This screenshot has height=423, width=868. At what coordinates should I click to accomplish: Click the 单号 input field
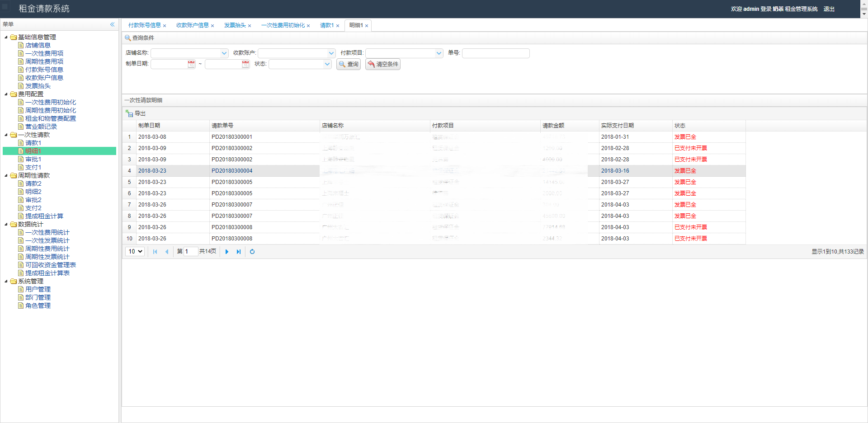pyautogui.click(x=495, y=53)
